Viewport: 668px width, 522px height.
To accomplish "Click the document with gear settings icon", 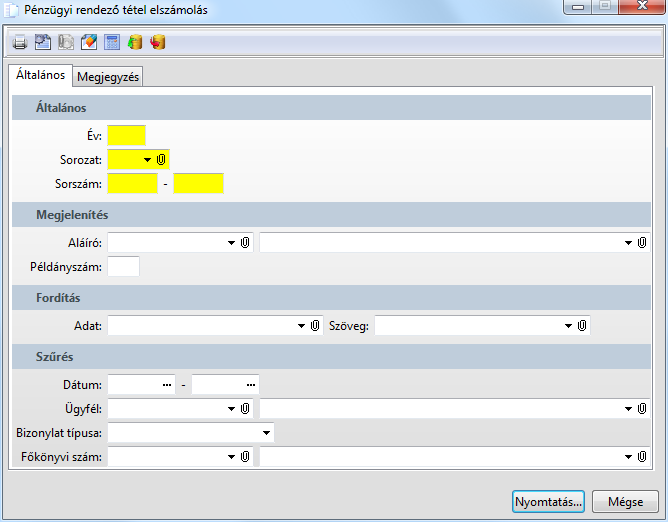I will pos(43,43).
